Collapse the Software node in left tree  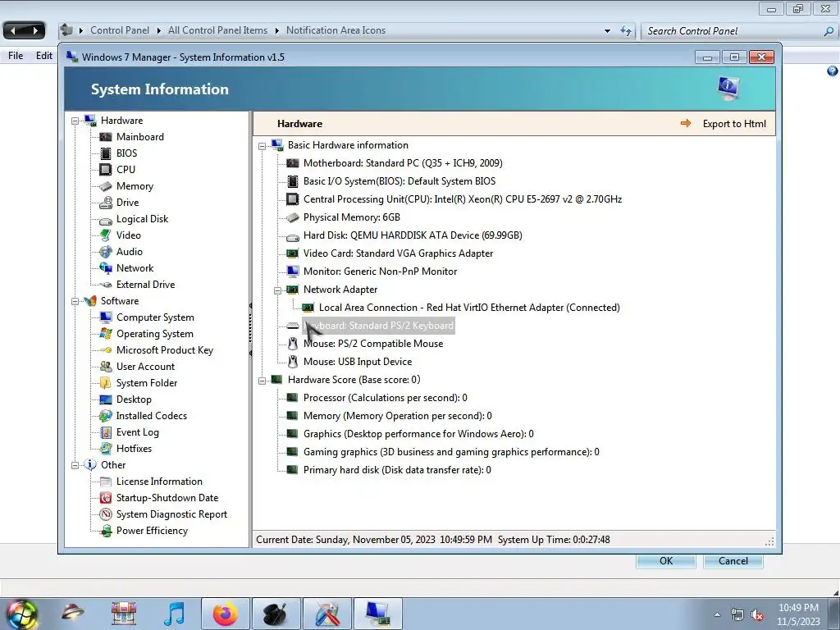click(x=75, y=302)
